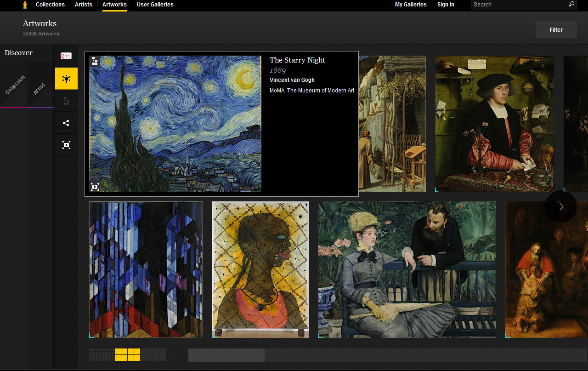Screen dimensions: 588x371
Task: Click the search magnifier icon
Action: [571, 5]
